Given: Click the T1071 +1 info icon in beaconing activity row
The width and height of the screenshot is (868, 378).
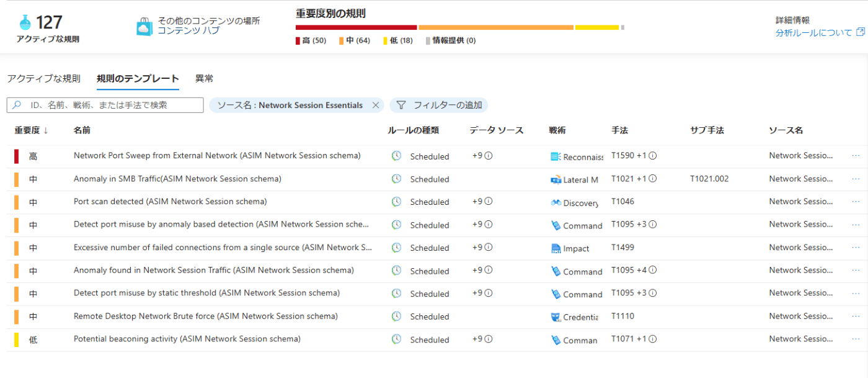Looking at the screenshot, I should 652,340.
